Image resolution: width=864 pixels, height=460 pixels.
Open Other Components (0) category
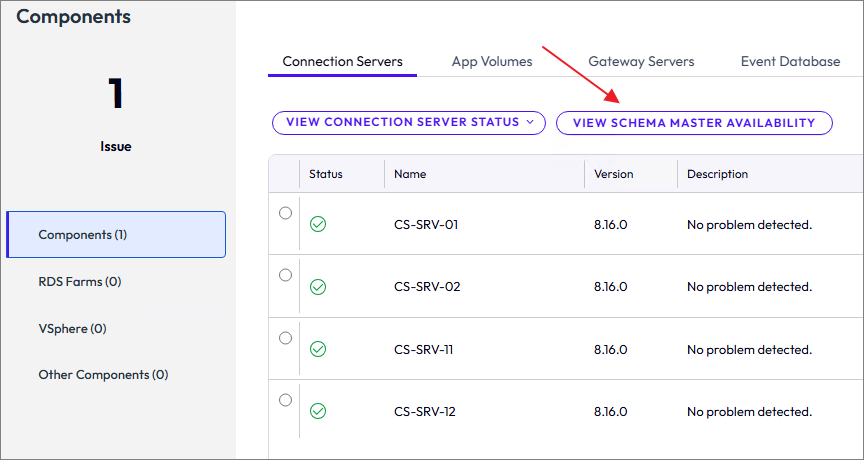tap(103, 375)
